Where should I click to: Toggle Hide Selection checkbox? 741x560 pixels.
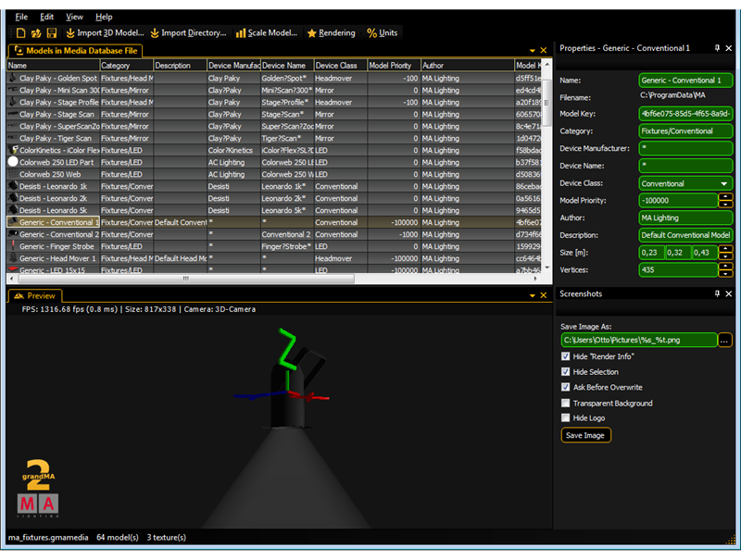[x=565, y=372]
